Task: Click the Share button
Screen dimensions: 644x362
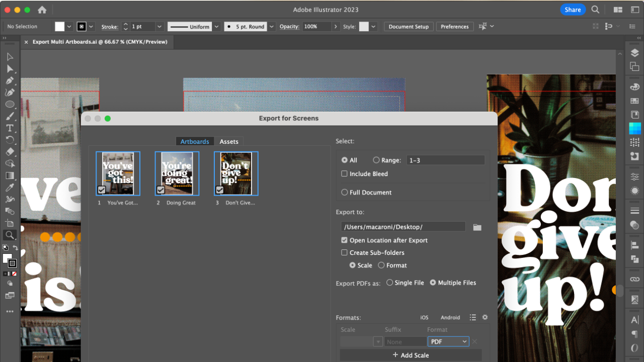Action: pos(573,10)
